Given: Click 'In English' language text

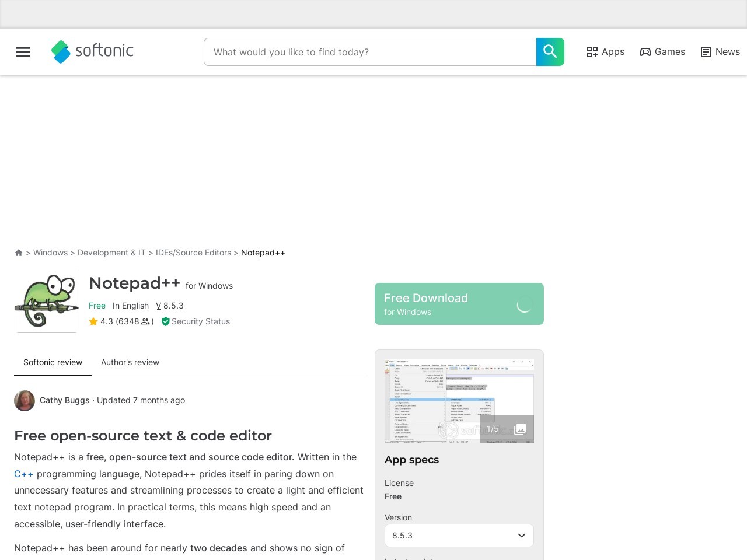Looking at the screenshot, I should click(x=131, y=306).
